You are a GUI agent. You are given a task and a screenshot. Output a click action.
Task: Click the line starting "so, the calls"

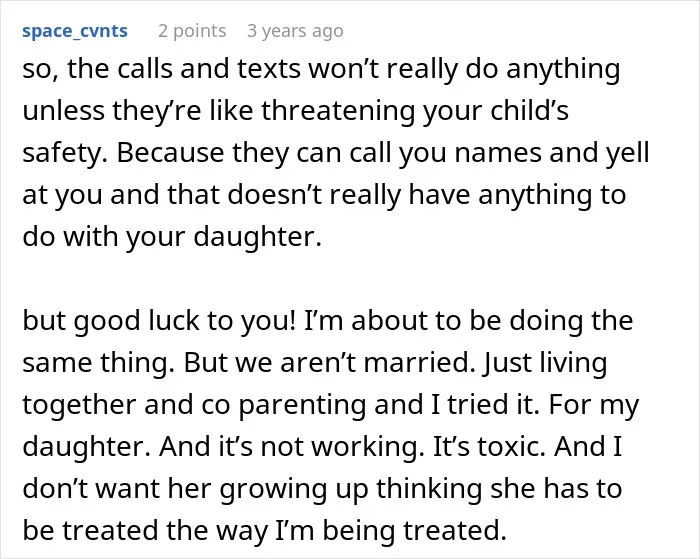pos(321,69)
